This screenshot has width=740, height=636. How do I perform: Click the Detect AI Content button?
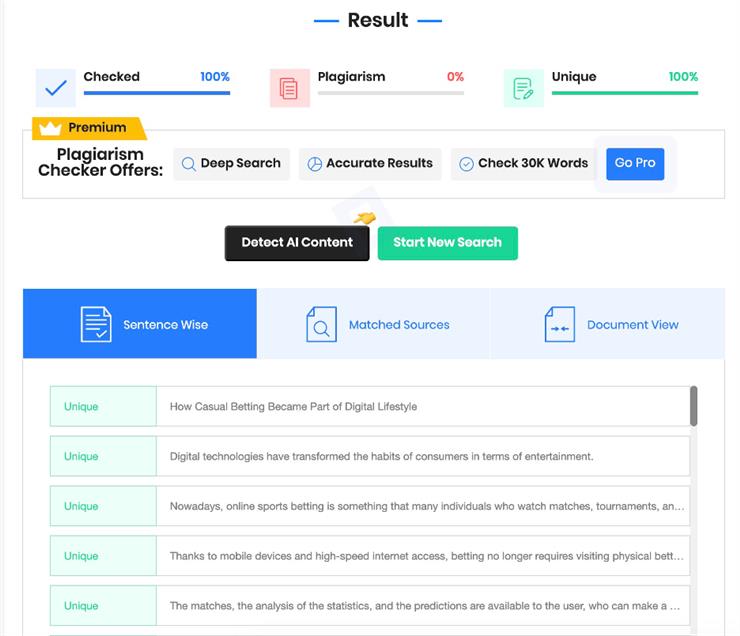click(x=297, y=243)
